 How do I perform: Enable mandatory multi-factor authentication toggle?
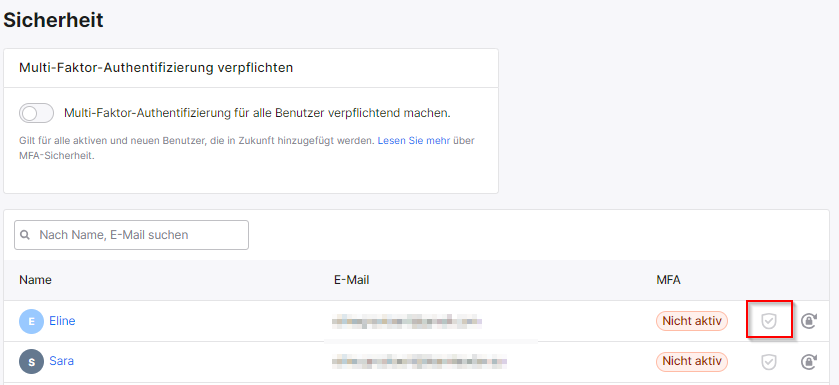click(36, 113)
